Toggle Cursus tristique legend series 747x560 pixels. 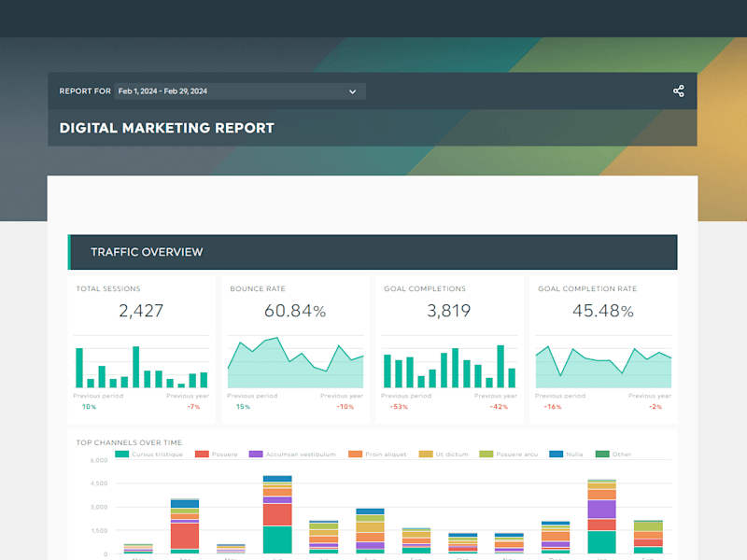tap(149, 455)
